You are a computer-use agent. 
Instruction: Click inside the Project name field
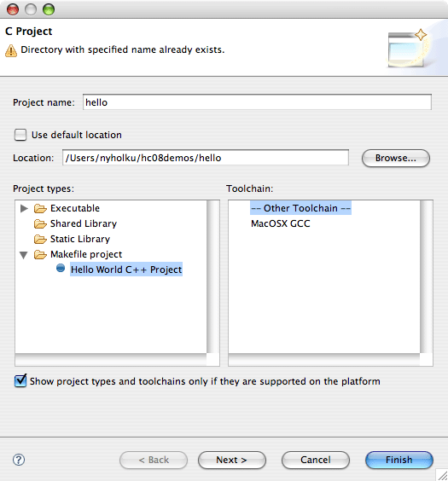tap(257, 102)
